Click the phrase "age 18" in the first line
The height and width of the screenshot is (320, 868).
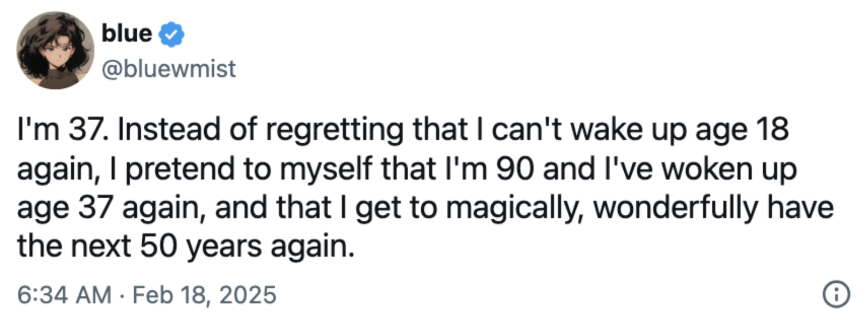742,131
